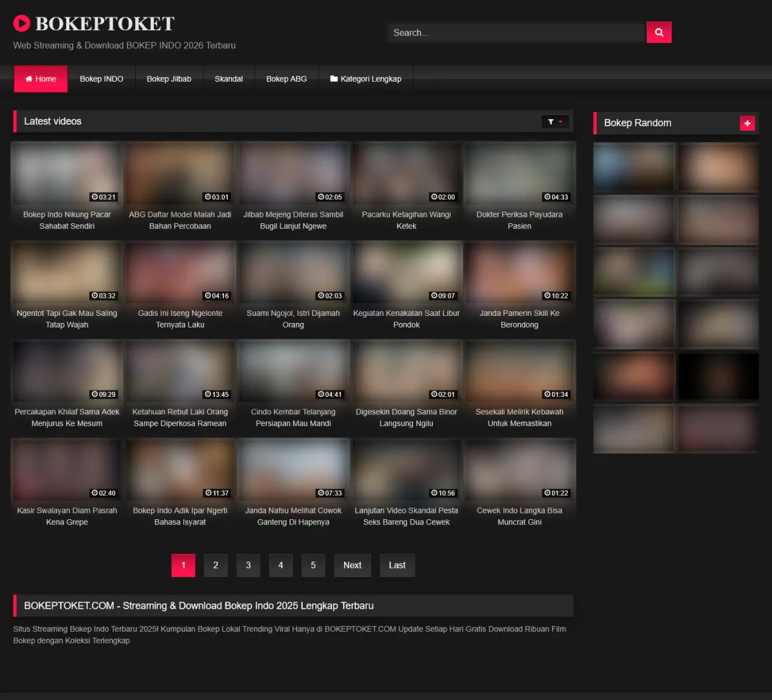This screenshot has width=772, height=700.
Task: Expand the Latest videos filter dropdown arrow
Action: [x=560, y=122]
